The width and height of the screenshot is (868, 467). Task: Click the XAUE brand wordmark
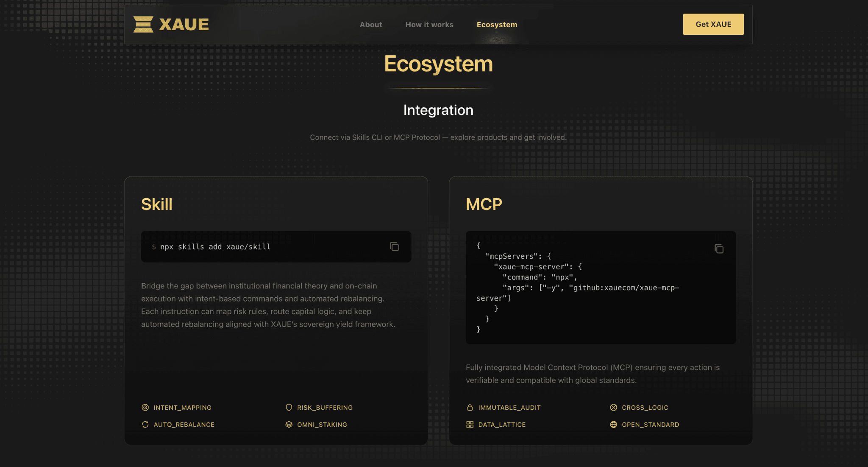[184, 25]
